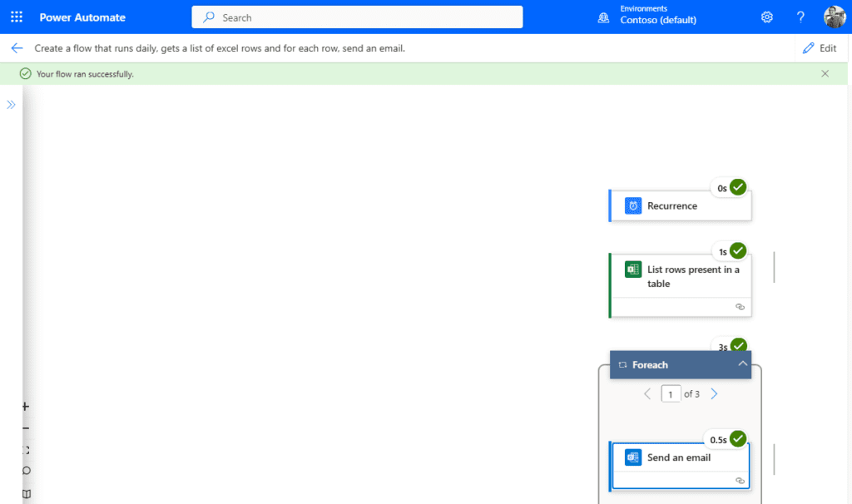
Task: Open the canvas search magnifier tool
Action: (26, 472)
